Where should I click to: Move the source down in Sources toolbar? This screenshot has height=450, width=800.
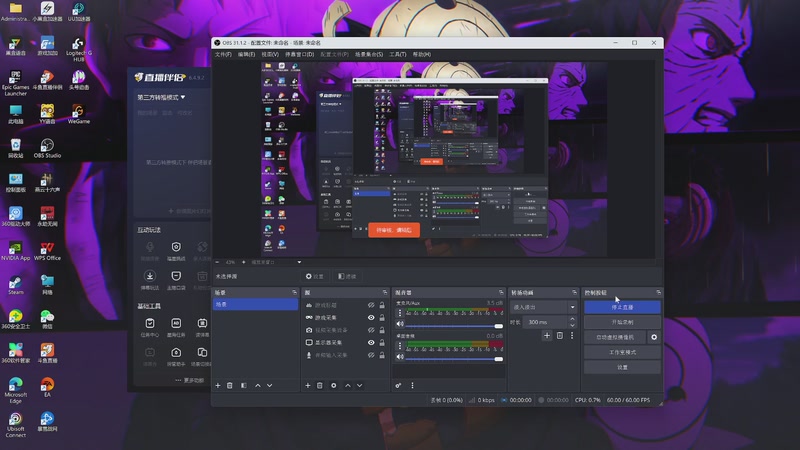(360, 386)
